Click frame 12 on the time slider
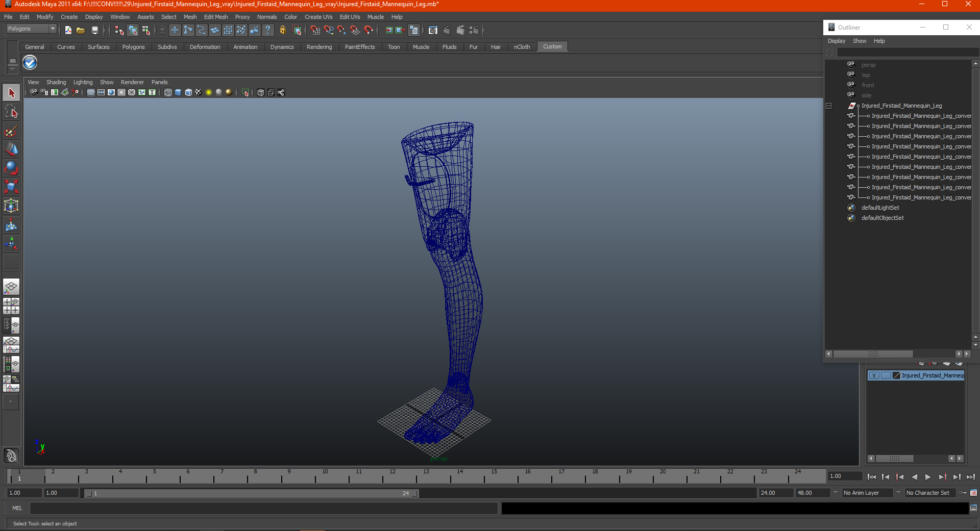980x531 pixels. pos(392,476)
